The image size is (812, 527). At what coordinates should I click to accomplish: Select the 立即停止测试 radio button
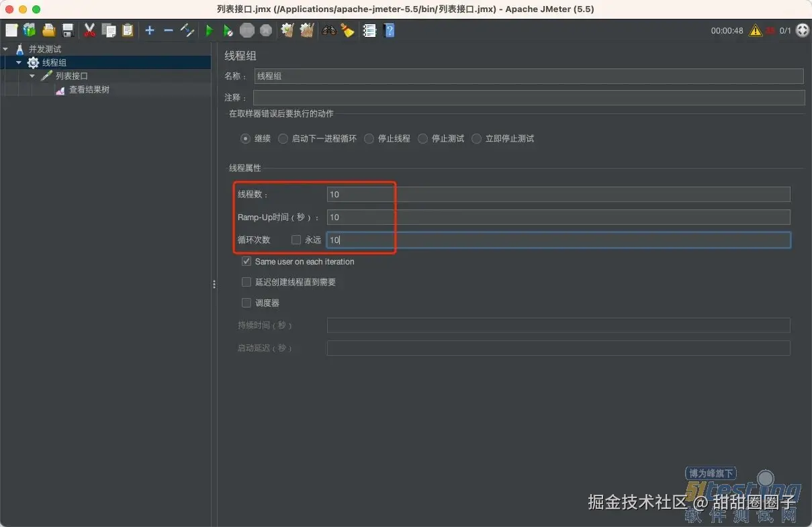[476, 138]
